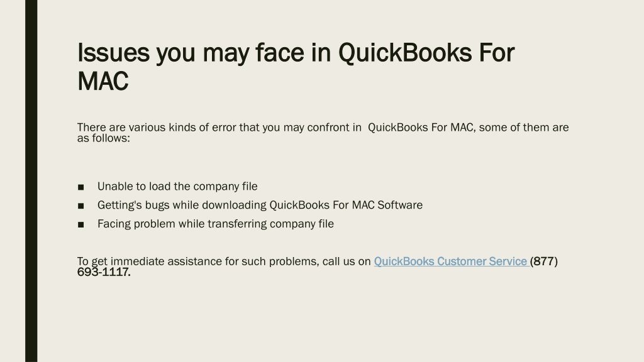Click the square bullet before "Facing problem"

pos(81,225)
